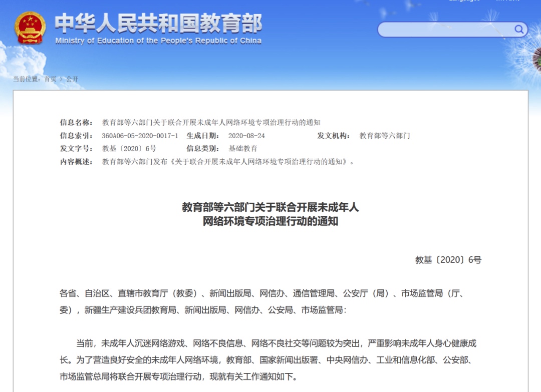Open the 首页 breadcrumb link
Screen dimensions: 541x392
50,79
